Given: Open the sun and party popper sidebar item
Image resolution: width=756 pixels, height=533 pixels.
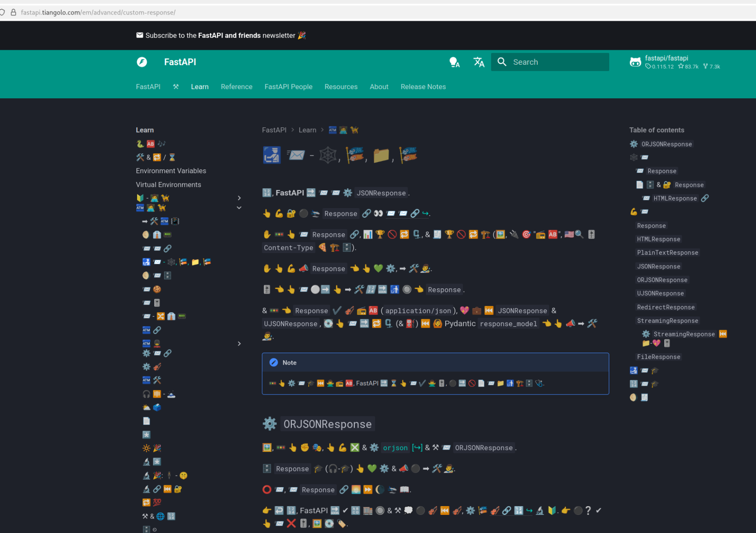Looking at the screenshot, I should click(152, 448).
